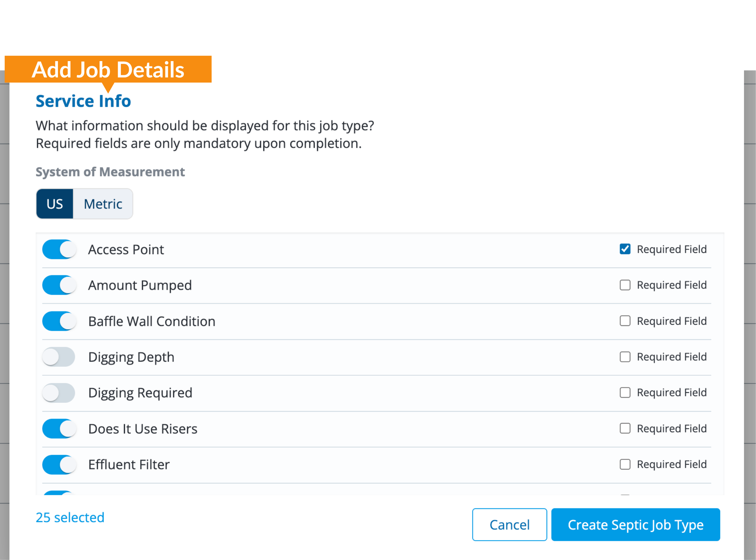Screen dimensions: 756x560
Task: Disable the Amount Pumped toggle
Action: tap(59, 285)
